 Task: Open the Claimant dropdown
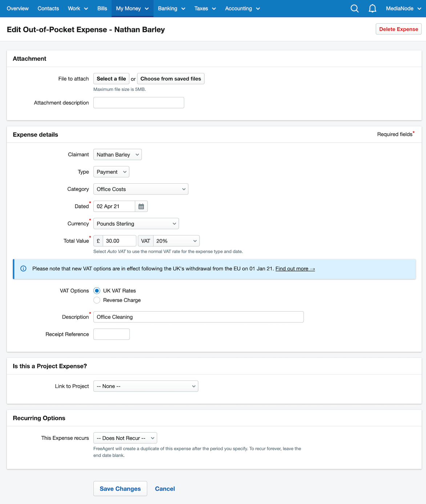[x=117, y=155]
